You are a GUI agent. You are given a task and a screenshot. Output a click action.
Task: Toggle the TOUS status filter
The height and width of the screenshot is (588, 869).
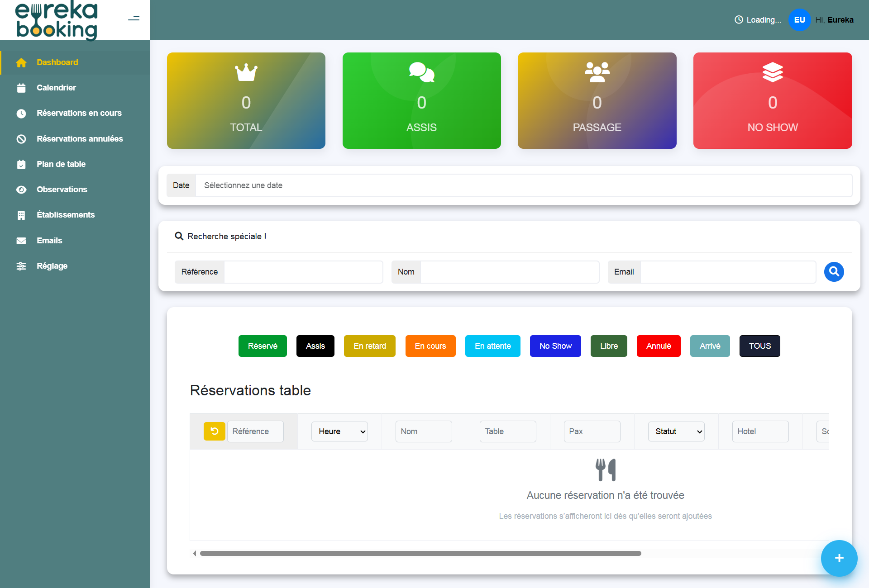pyautogui.click(x=759, y=346)
